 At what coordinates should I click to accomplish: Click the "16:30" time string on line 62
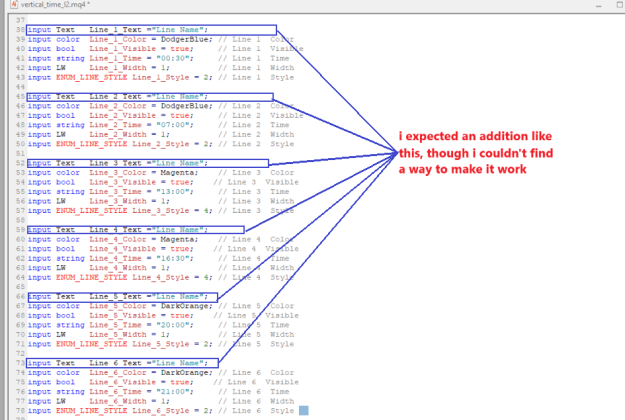173,259
